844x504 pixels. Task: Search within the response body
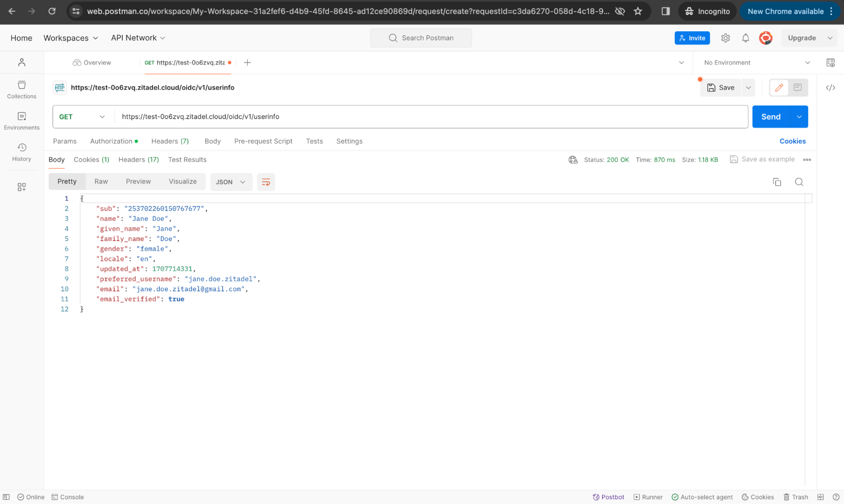point(798,182)
